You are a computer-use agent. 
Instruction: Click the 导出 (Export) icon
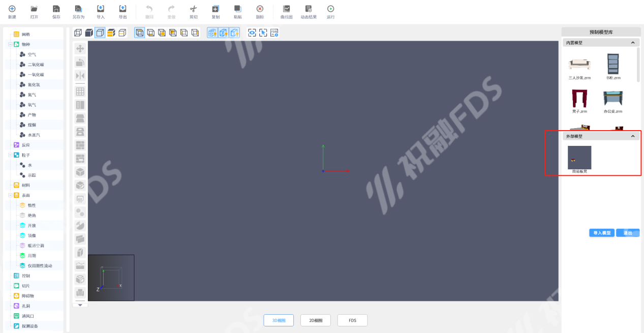point(122,9)
